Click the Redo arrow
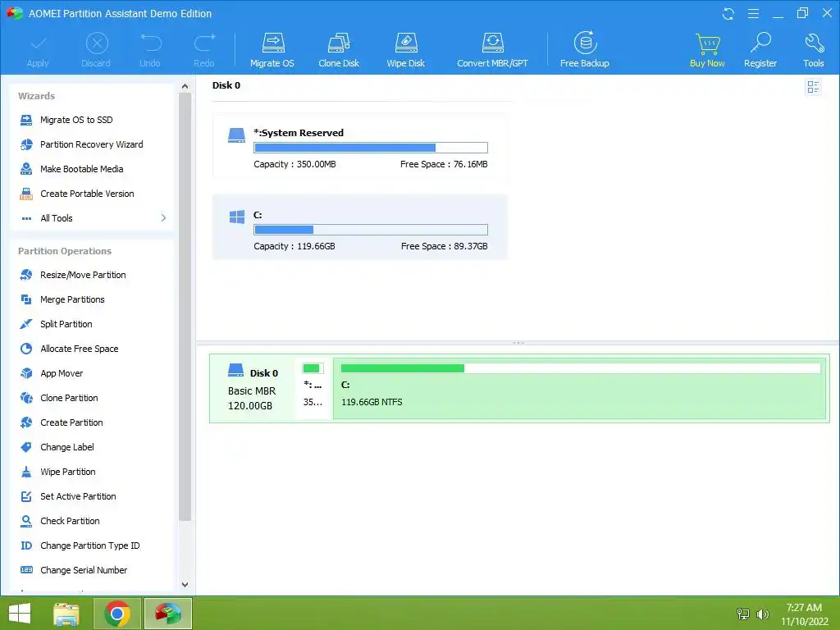 coord(204,50)
